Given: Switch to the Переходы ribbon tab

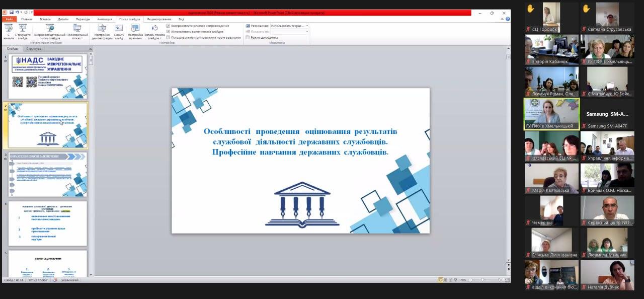Looking at the screenshot, I should (x=83, y=19).
